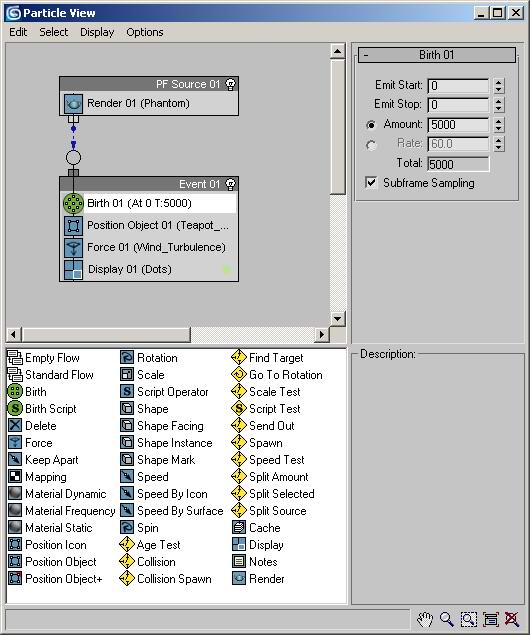Click the Zoom Extents tool icon
The width and height of the screenshot is (530, 635).
pyautogui.click(x=491, y=619)
